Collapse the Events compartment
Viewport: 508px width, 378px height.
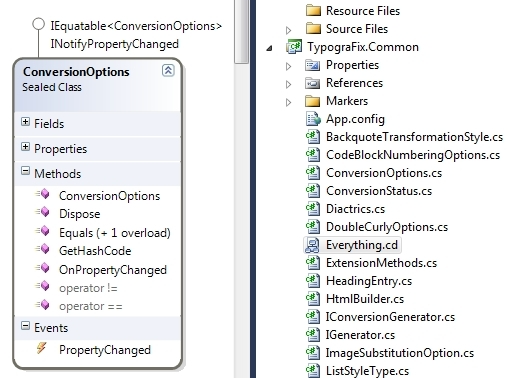click(25, 326)
